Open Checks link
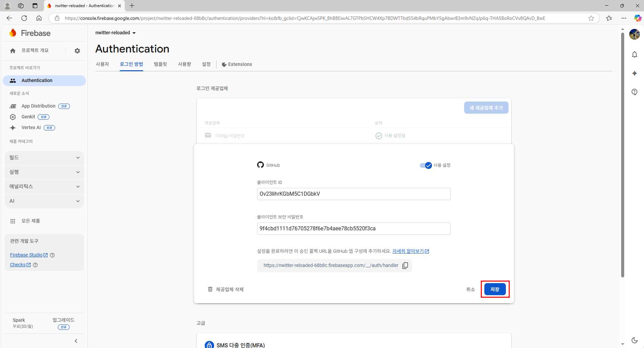This screenshot has width=644, height=348. click(x=21, y=265)
